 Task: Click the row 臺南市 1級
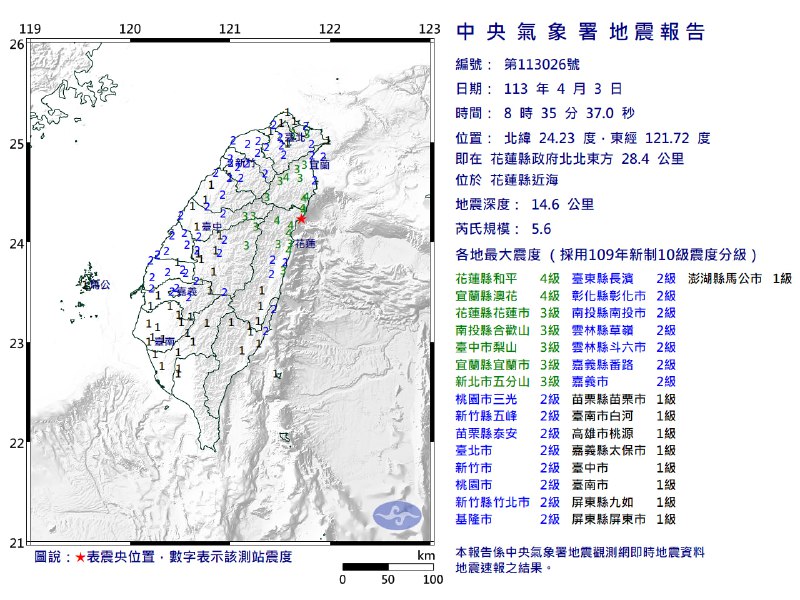pos(623,485)
